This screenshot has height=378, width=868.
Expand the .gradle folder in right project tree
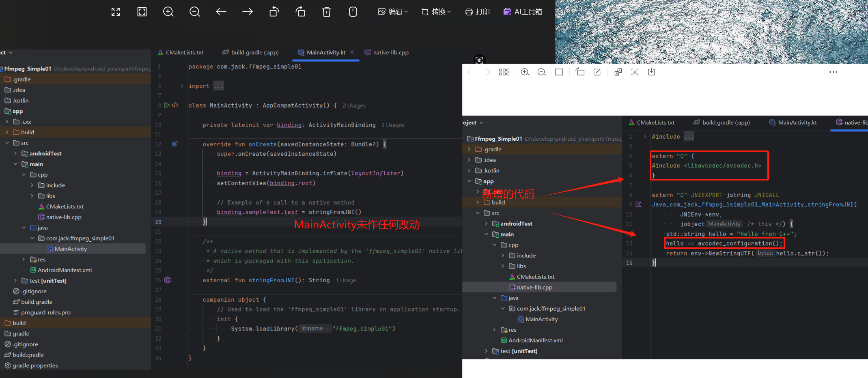click(x=470, y=149)
